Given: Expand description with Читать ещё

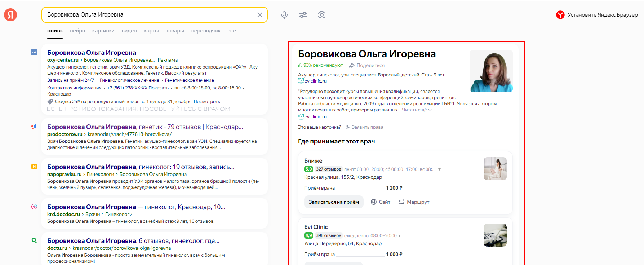Looking at the screenshot, I should click(x=417, y=110).
